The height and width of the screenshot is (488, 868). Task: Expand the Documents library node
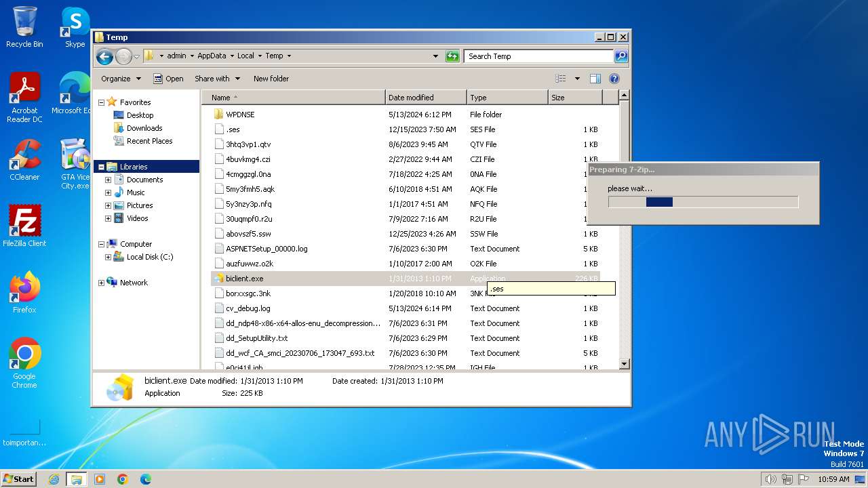[108, 180]
